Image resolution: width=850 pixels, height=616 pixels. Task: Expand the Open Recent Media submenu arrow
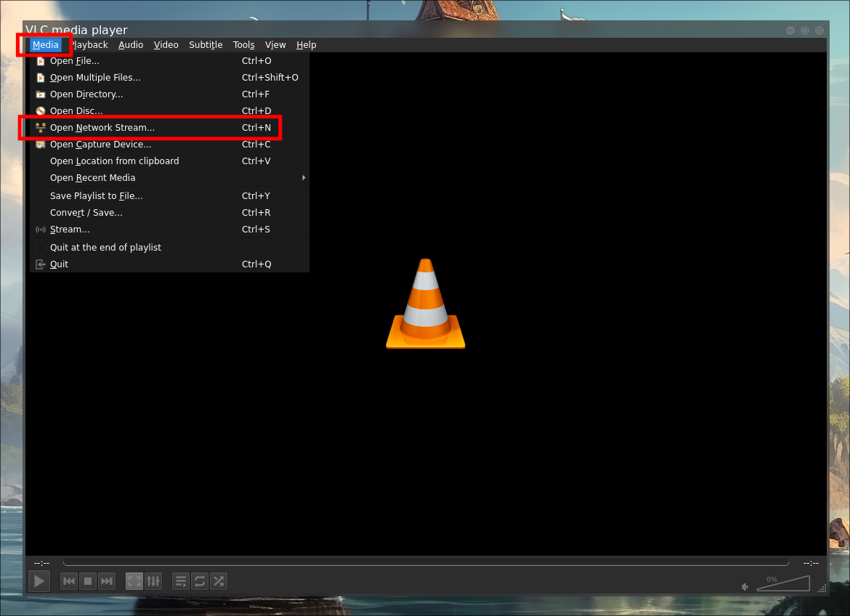(x=304, y=178)
